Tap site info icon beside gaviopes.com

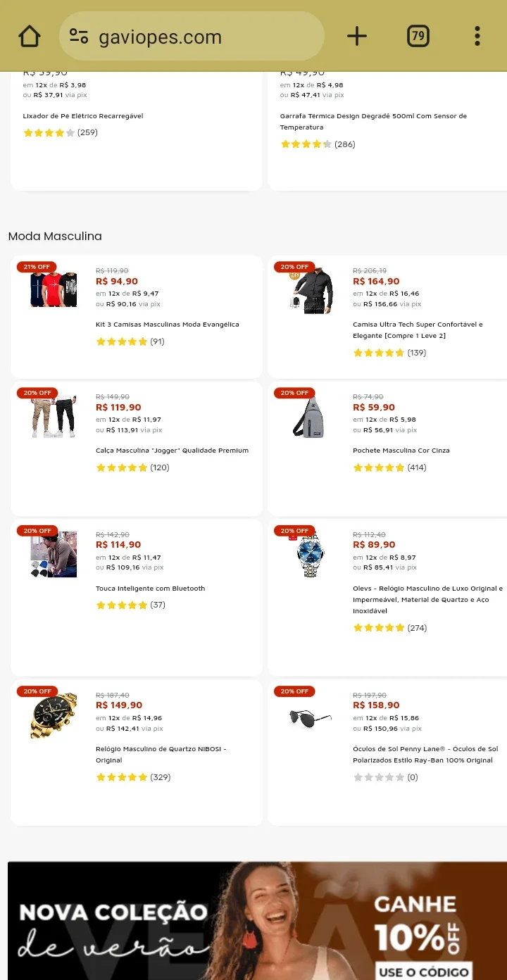pyautogui.click(x=79, y=37)
